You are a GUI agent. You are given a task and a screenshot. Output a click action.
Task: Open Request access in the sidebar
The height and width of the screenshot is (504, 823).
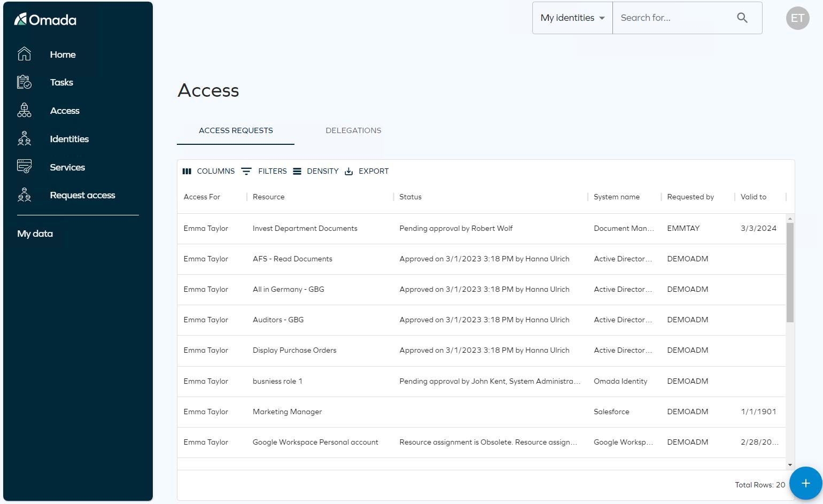82,195
